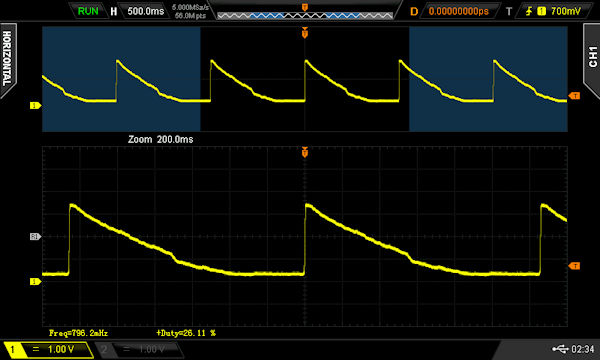Screen dimensions: 600x360
Task: Click the channel 1 ground marker in overview window
Action: coord(35,106)
